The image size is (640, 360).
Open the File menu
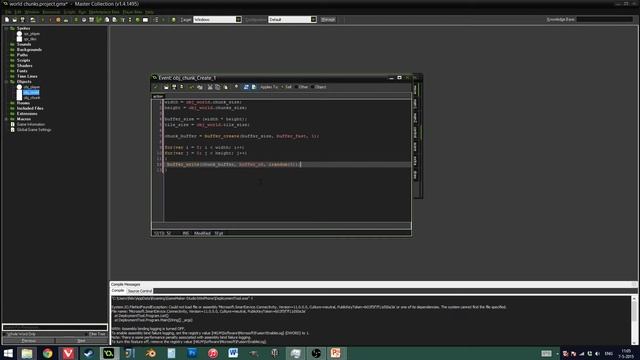click(x=8, y=12)
